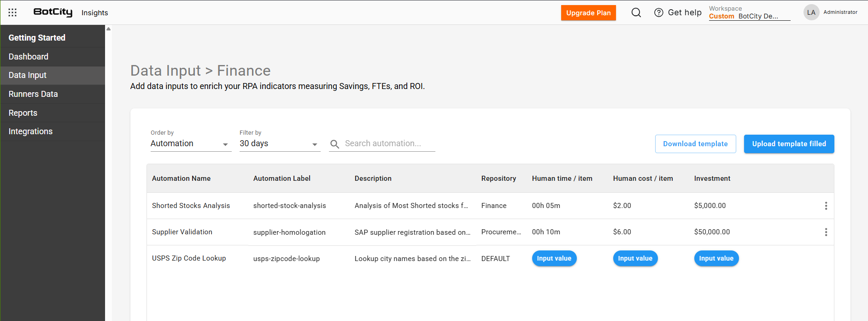
Task: Expand the Filter by 30 days dropdown
Action: 280,144
